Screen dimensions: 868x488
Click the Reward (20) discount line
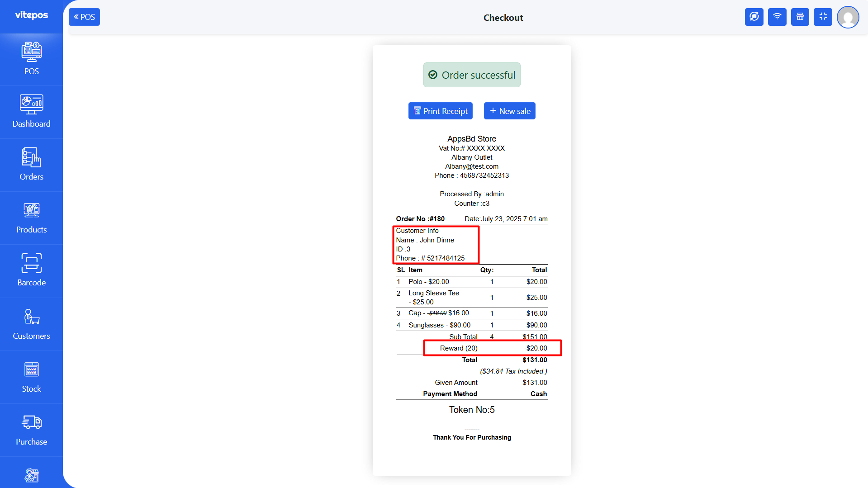(492, 348)
